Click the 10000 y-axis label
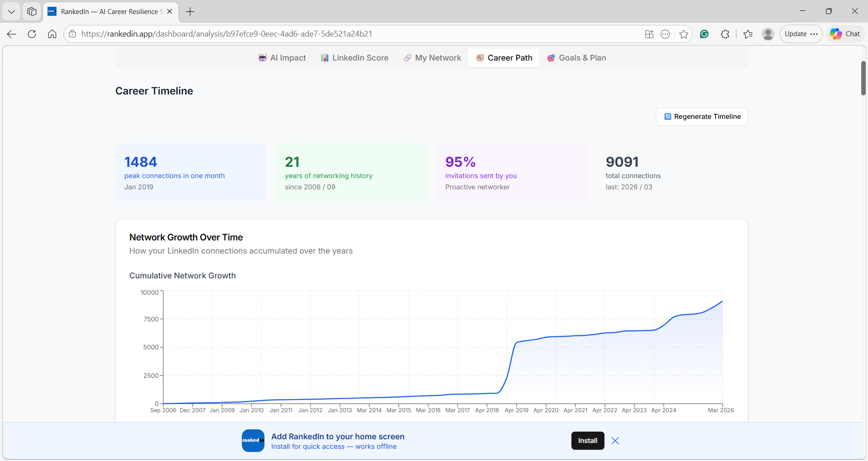This screenshot has height=461, width=868. point(150,292)
